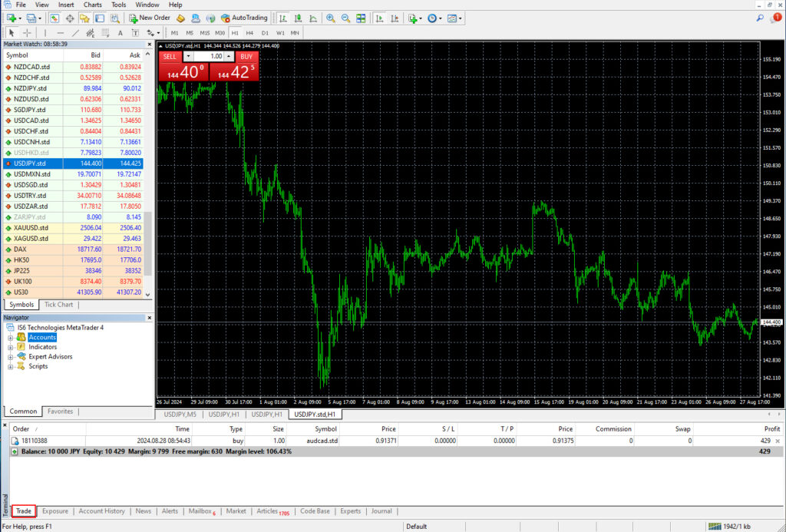
Task: Open the Templates dropdown icon
Action: click(454, 18)
